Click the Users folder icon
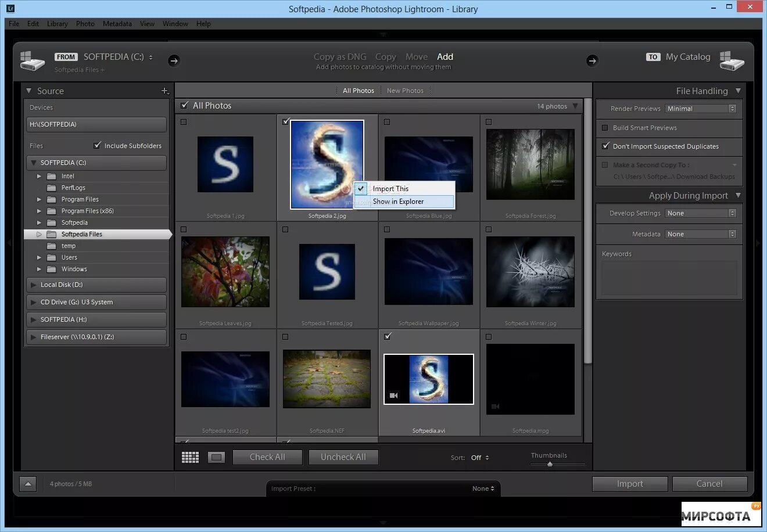This screenshot has width=767, height=532. coord(52,257)
